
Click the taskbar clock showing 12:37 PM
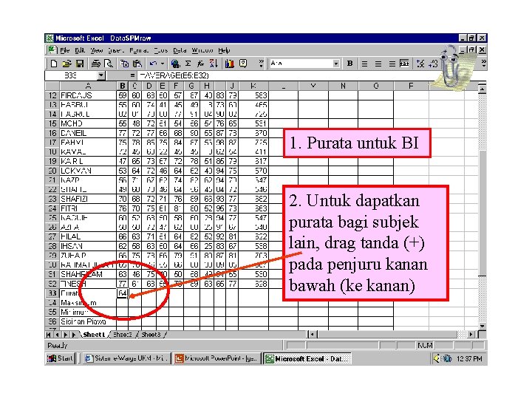[x=469, y=358]
